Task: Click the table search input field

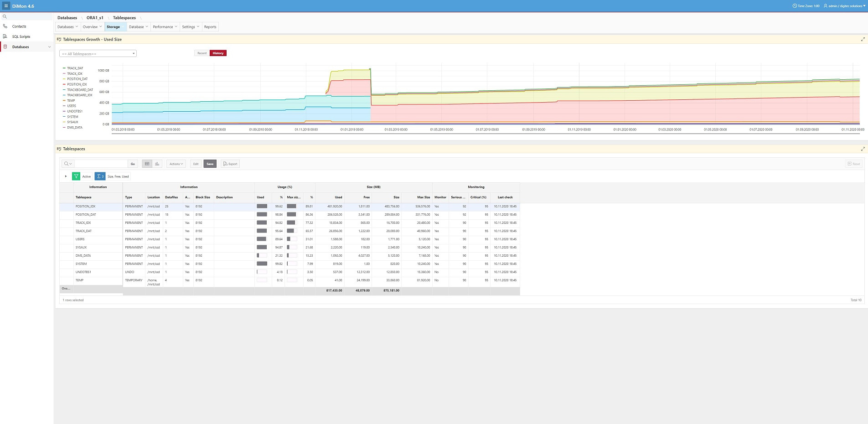Action: [x=101, y=164]
